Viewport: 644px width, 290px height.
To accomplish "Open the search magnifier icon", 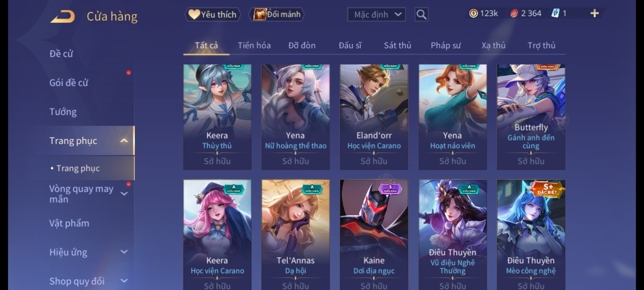I will [x=421, y=15].
